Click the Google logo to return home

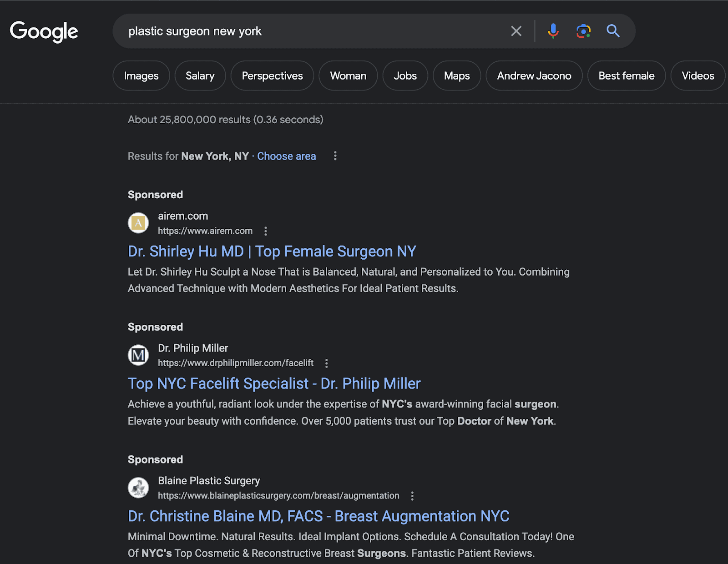(x=44, y=31)
